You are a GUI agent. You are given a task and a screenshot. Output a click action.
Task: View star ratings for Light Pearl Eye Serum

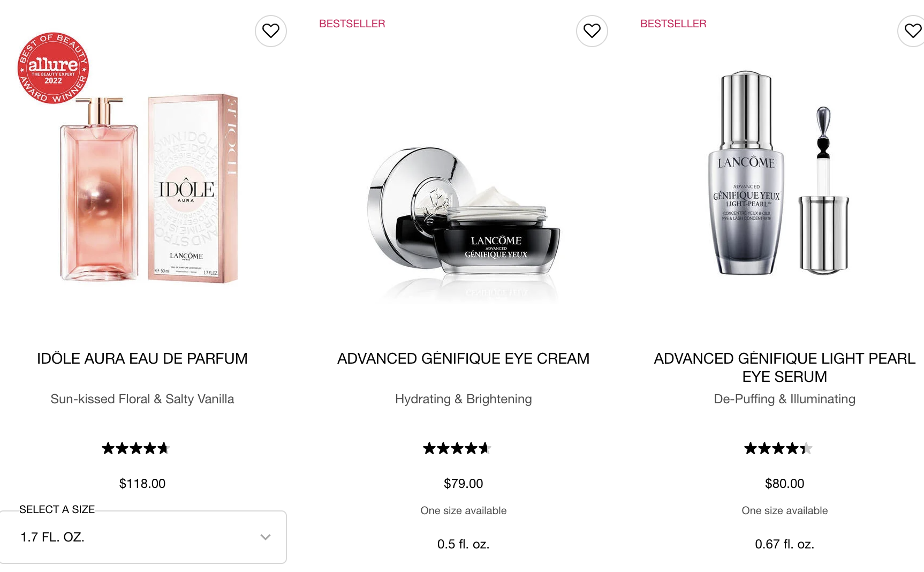coord(778,448)
